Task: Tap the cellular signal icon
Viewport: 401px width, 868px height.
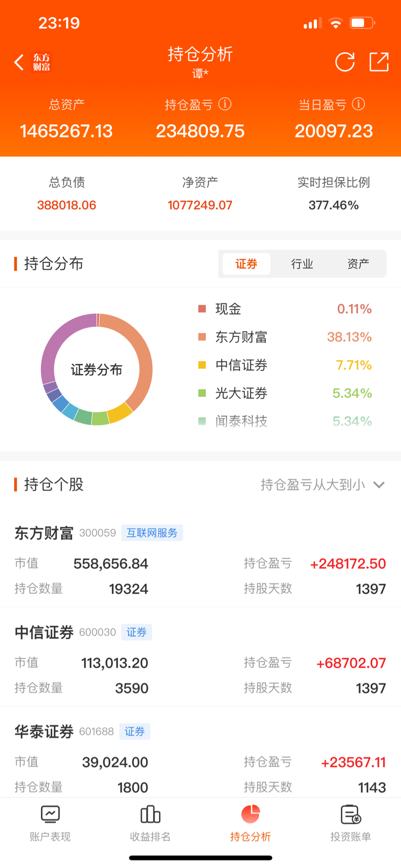Action: pyautogui.click(x=312, y=24)
